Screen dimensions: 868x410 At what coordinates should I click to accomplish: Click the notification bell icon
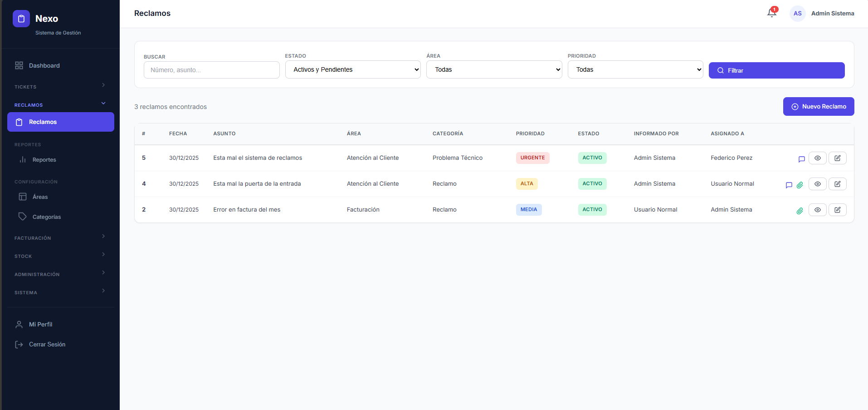[771, 13]
